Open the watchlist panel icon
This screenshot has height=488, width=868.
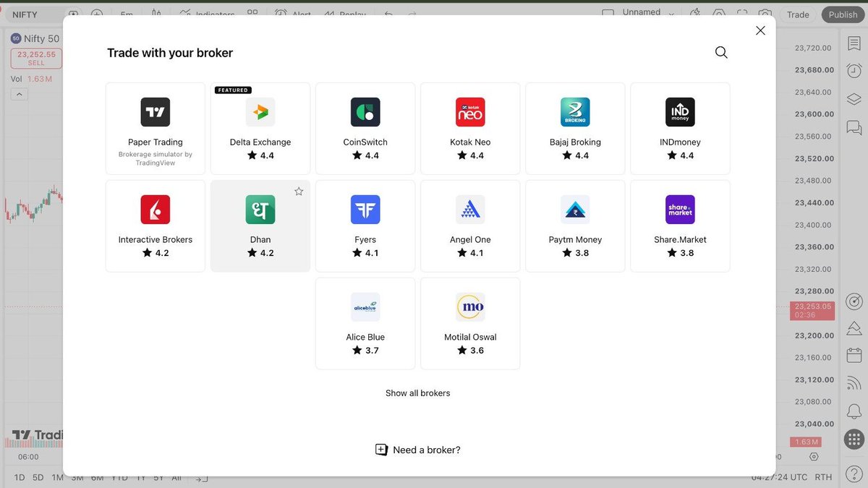pyautogui.click(x=854, y=43)
